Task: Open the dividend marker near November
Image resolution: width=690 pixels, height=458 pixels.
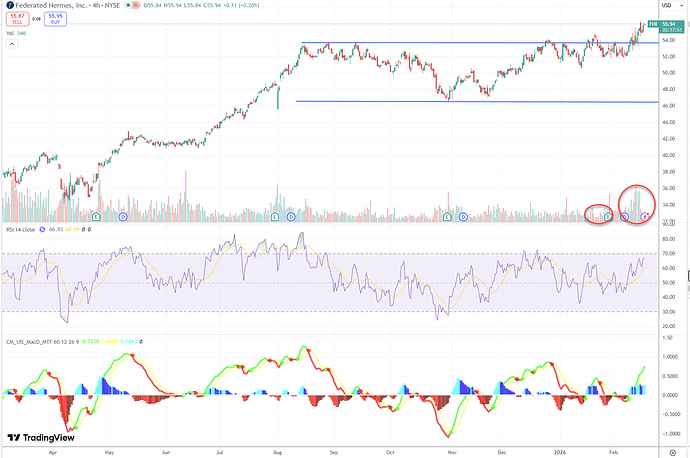Action: click(463, 217)
